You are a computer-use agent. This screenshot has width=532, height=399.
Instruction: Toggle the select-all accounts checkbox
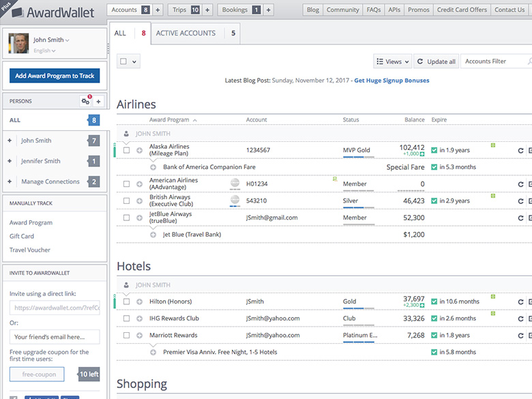[123, 61]
